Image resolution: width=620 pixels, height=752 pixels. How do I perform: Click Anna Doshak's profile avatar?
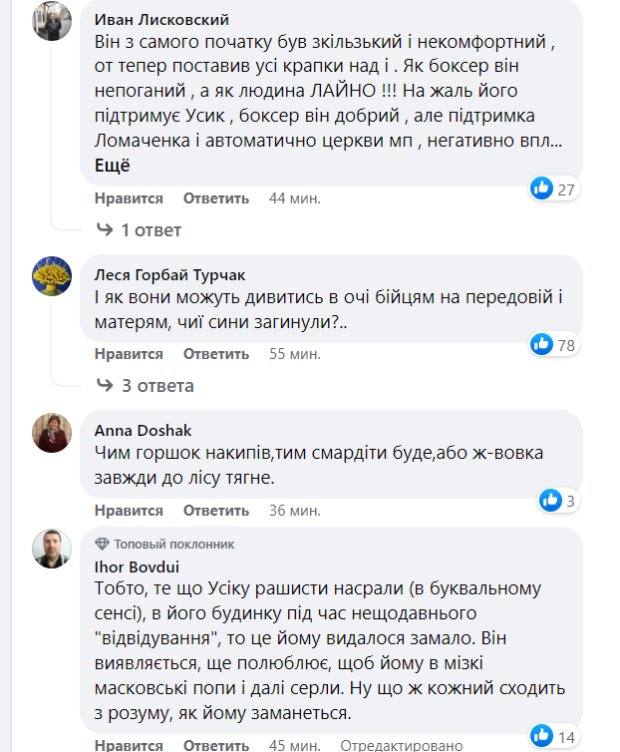pos(52,432)
